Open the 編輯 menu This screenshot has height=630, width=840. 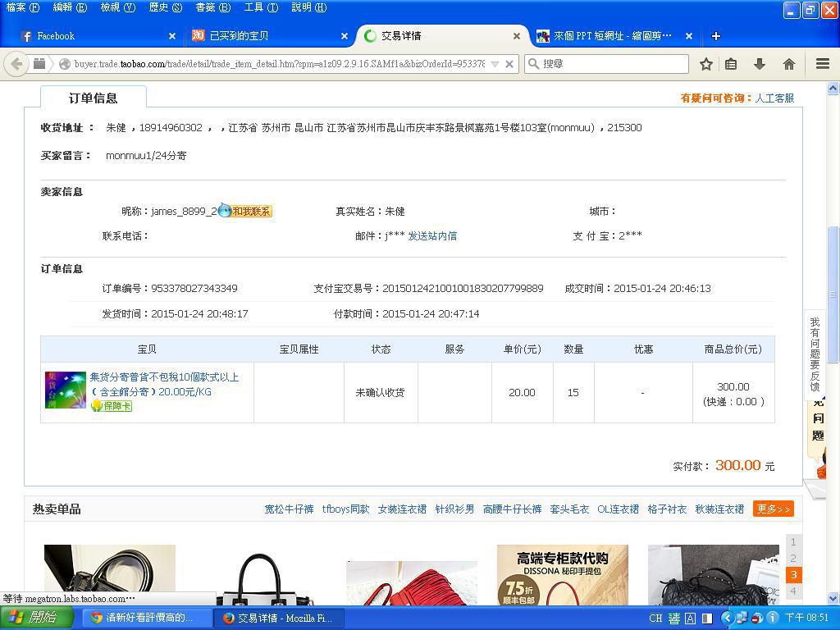click(x=70, y=7)
